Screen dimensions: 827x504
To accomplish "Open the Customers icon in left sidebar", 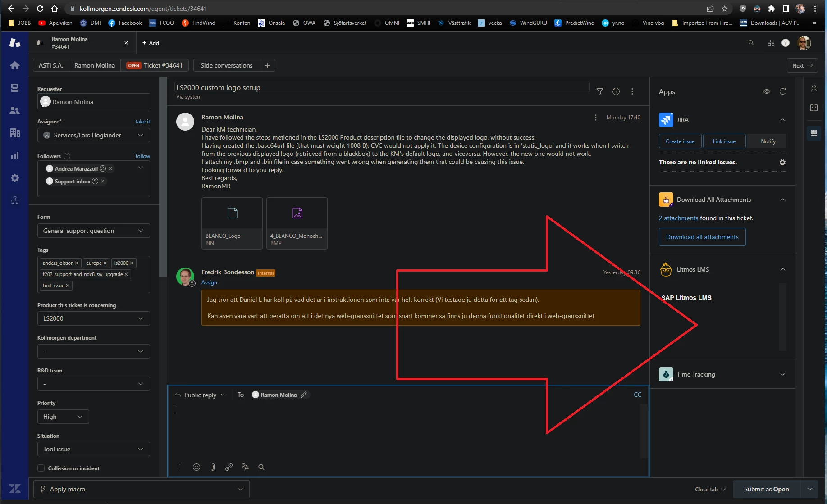I will click(x=15, y=110).
